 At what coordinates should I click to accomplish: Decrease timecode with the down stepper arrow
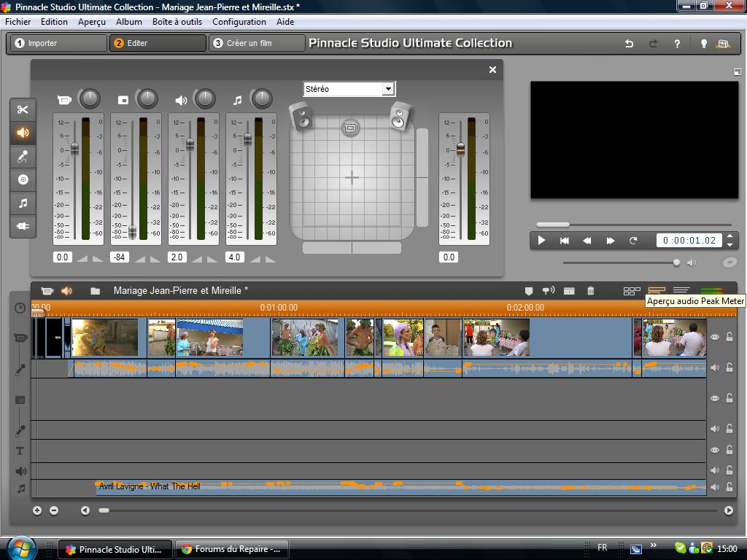point(729,245)
